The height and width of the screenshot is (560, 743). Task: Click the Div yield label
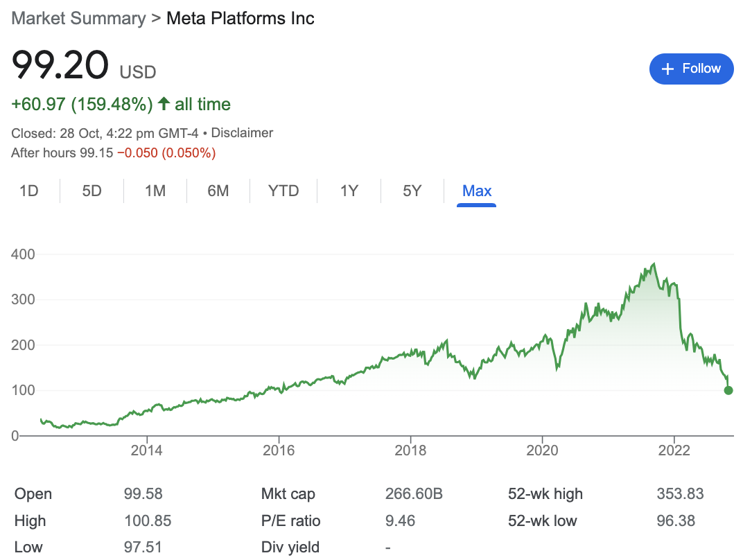point(290,548)
